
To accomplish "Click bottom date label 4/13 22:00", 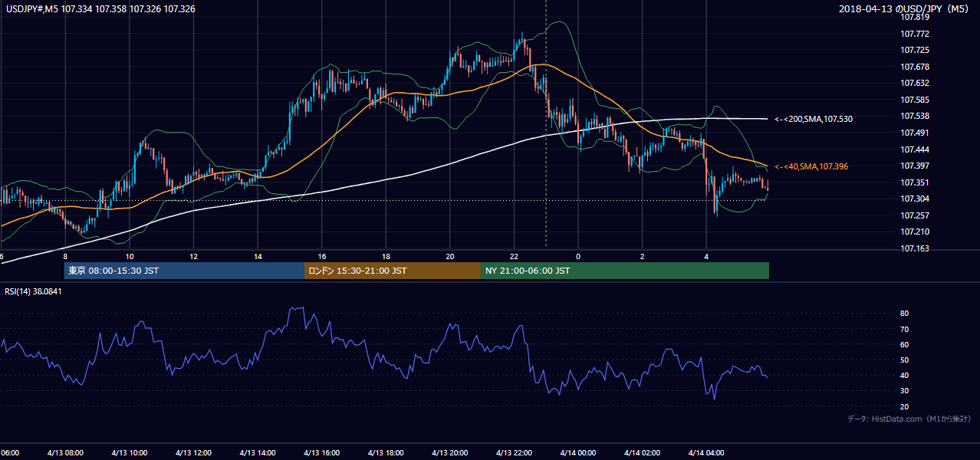I will click(x=515, y=452).
